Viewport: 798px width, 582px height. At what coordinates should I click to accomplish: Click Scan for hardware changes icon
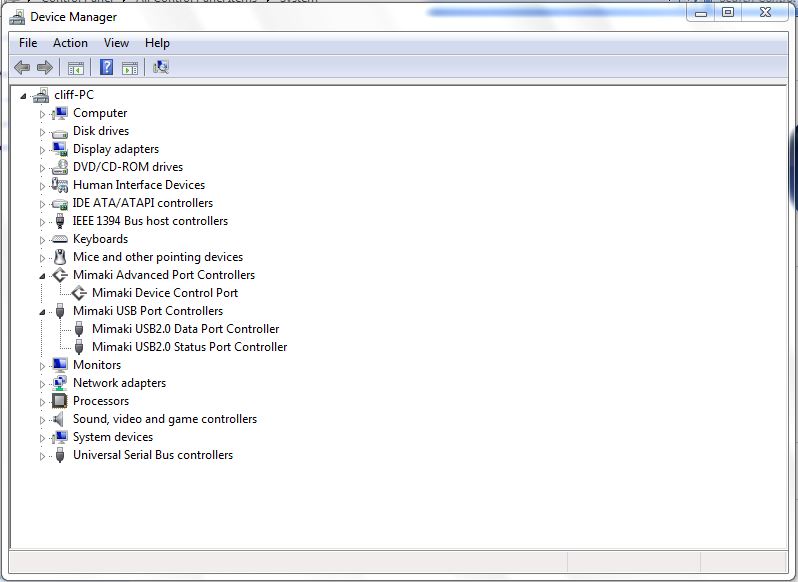(161, 67)
